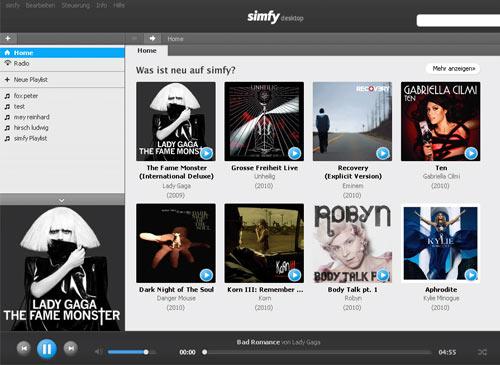Open artist Unheilig

point(264,176)
